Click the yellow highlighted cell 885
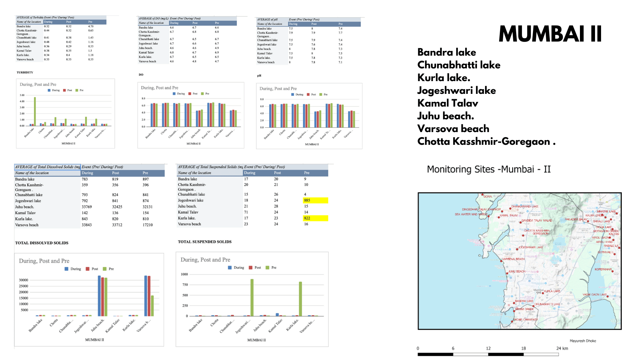This screenshot has height=362, width=644. pyautogui.click(x=315, y=200)
